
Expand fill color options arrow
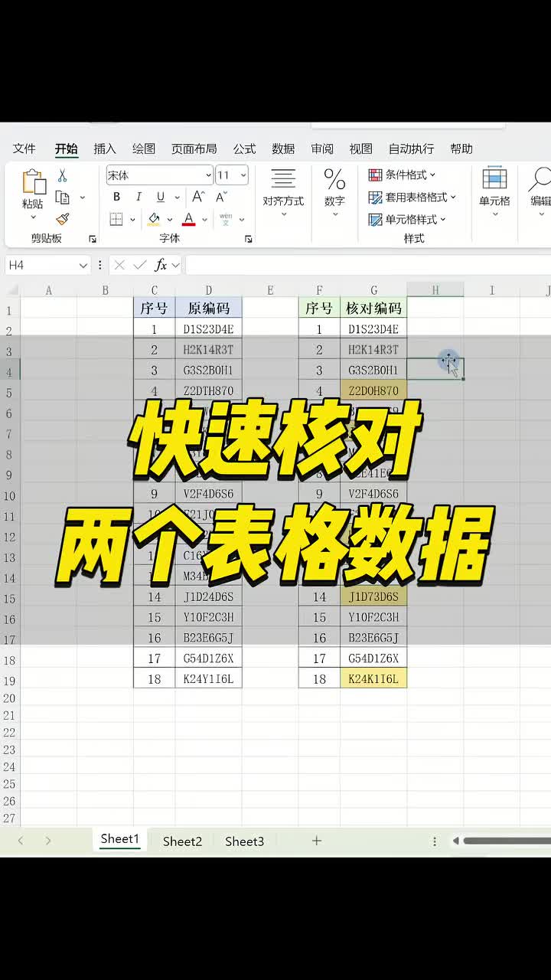point(169,220)
